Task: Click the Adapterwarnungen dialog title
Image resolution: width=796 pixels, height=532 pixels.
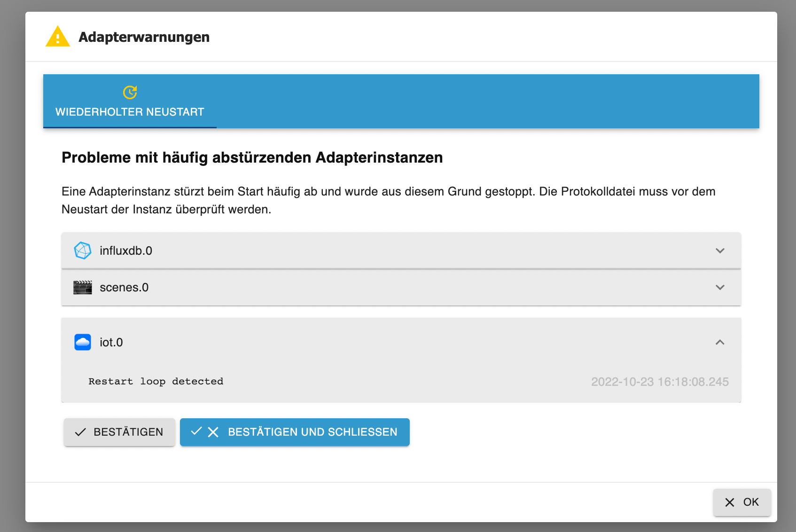Action: (144, 37)
